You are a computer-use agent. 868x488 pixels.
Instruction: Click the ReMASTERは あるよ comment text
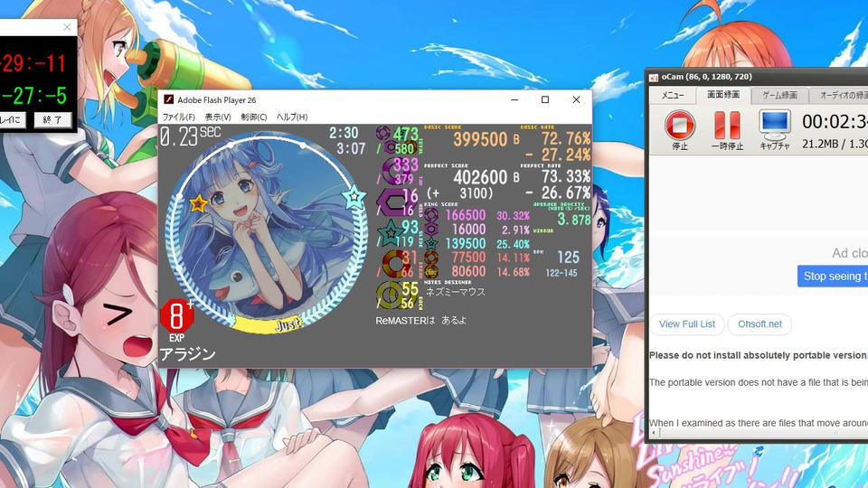(x=420, y=320)
